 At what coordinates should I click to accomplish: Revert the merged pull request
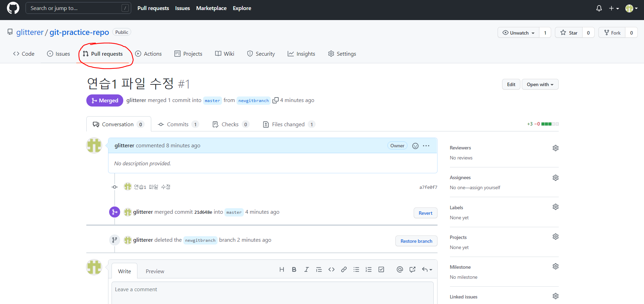425,213
